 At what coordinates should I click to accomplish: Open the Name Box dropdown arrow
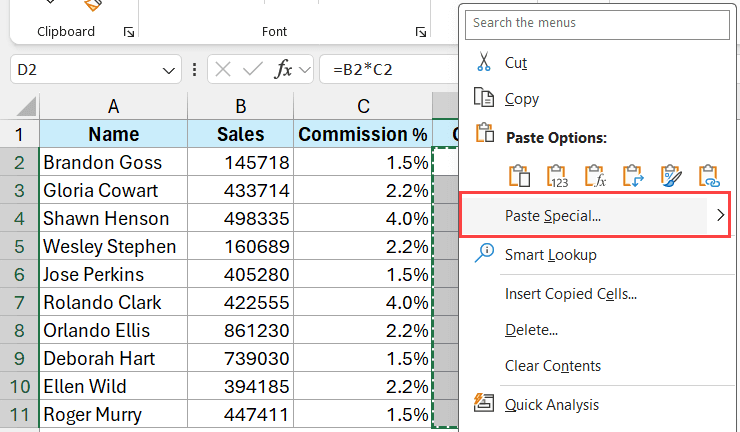[169, 70]
